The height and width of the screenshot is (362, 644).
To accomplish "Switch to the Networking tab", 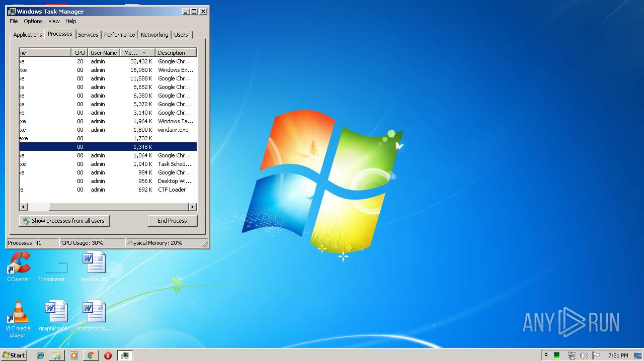I will (154, 35).
